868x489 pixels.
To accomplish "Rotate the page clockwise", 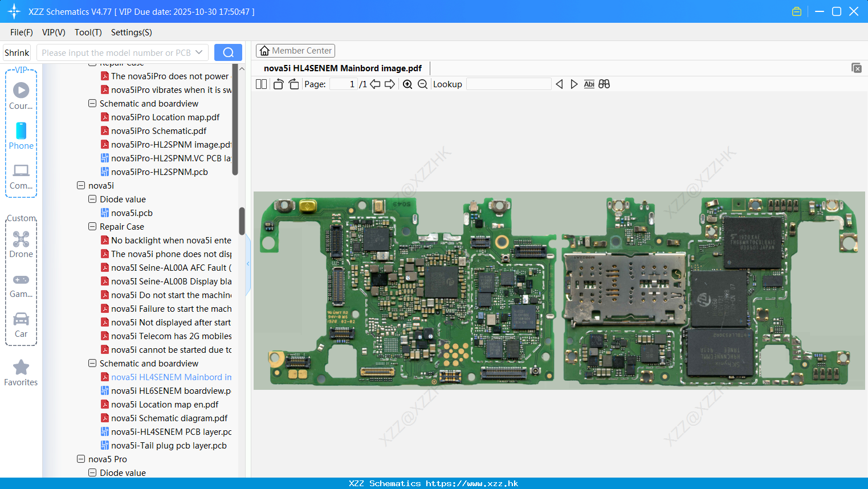I will pyautogui.click(x=294, y=84).
